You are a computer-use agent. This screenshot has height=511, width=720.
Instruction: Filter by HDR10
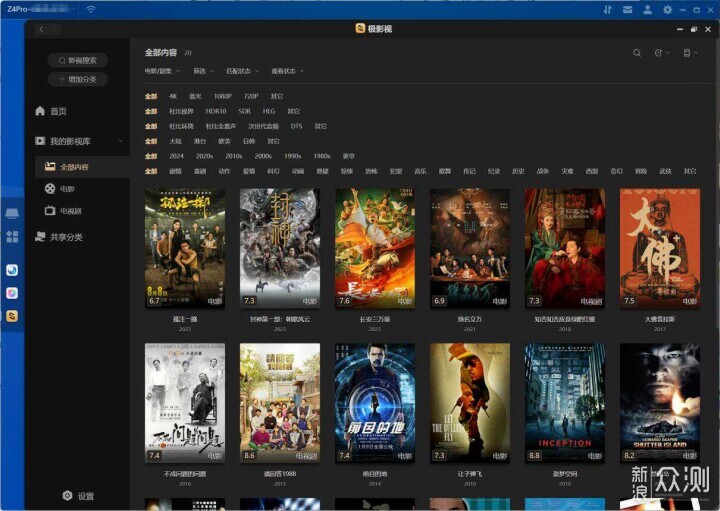point(216,111)
